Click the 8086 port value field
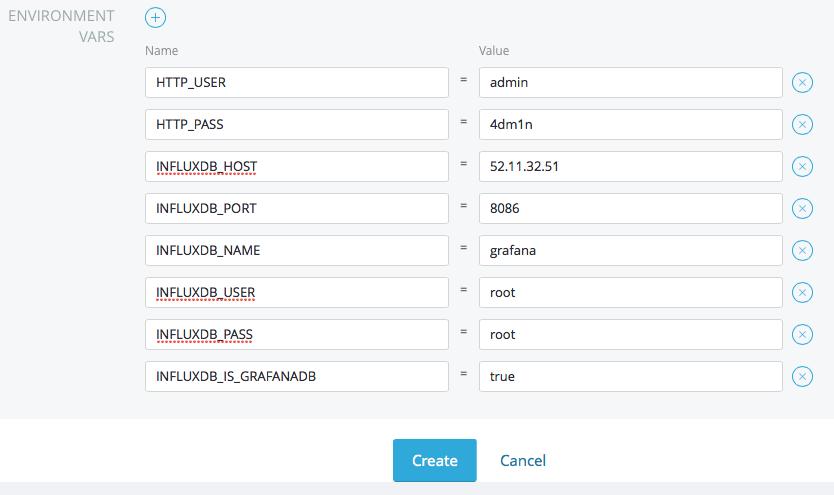This screenshot has height=495, width=834. pos(630,208)
